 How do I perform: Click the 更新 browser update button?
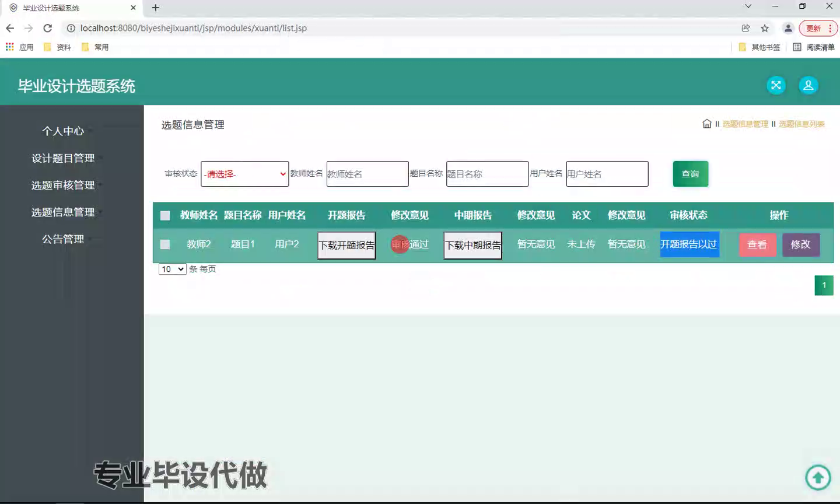click(818, 28)
